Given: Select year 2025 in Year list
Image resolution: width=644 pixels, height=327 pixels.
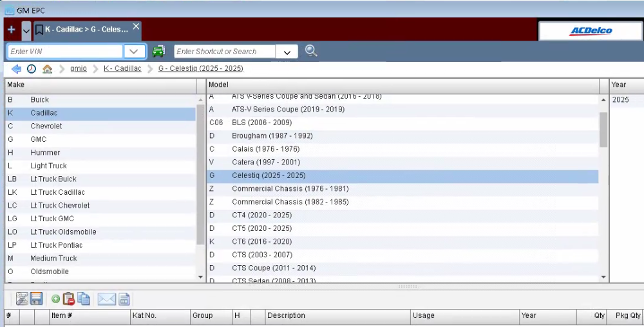Looking at the screenshot, I should [x=627, y=99].
